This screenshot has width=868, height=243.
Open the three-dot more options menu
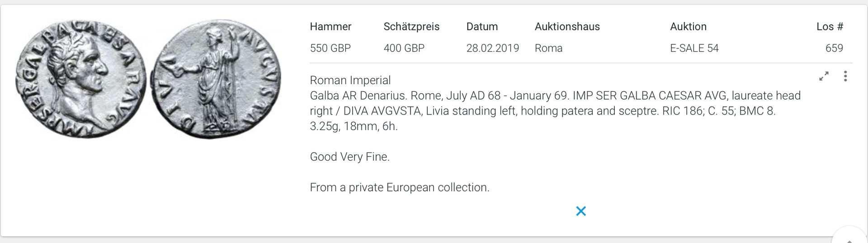click(845, 76)
